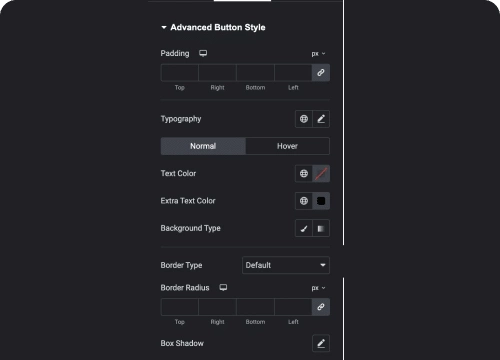Open the empty Text Color swatch
This screenshot has height=360, width=500.
321,173
